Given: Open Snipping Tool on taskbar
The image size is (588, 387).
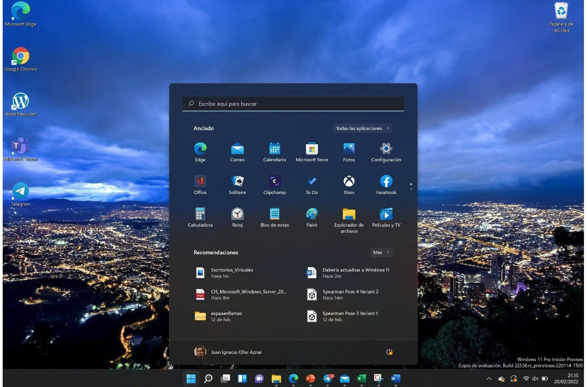Looking at the screenshot, I should 379,378.
